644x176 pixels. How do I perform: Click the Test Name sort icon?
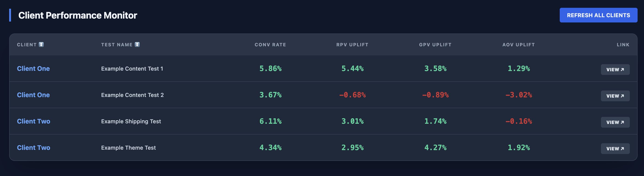(137, 44)
